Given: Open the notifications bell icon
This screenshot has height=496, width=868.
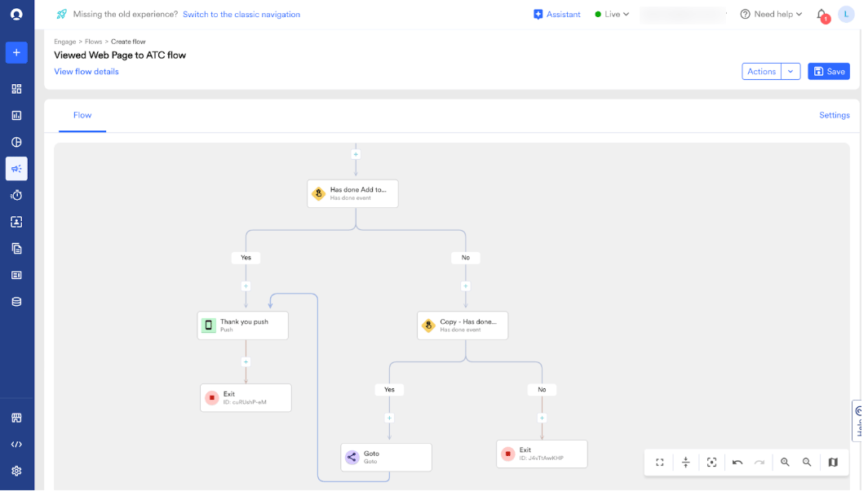Looking at the screenshot, I should (821, 15).
